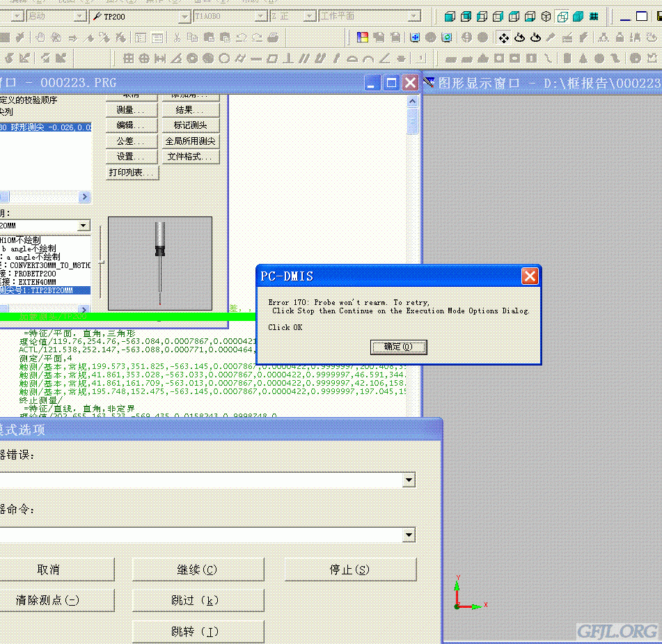This screenshot has width=662, height=644.
Task: Click the green refresh view icon
Action: click(447, 38)
